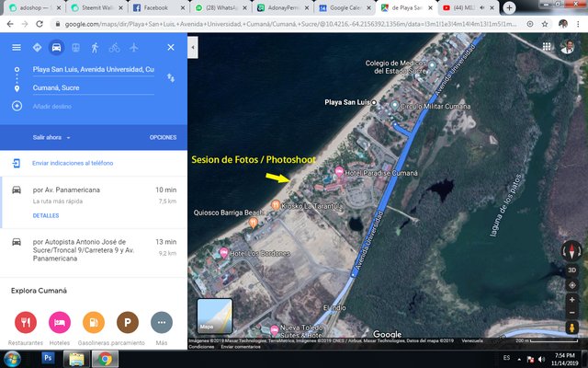The image size is (588, 368).
Task: Select flights travel mode
Action: pyautogui.click(x=134, y=47)
